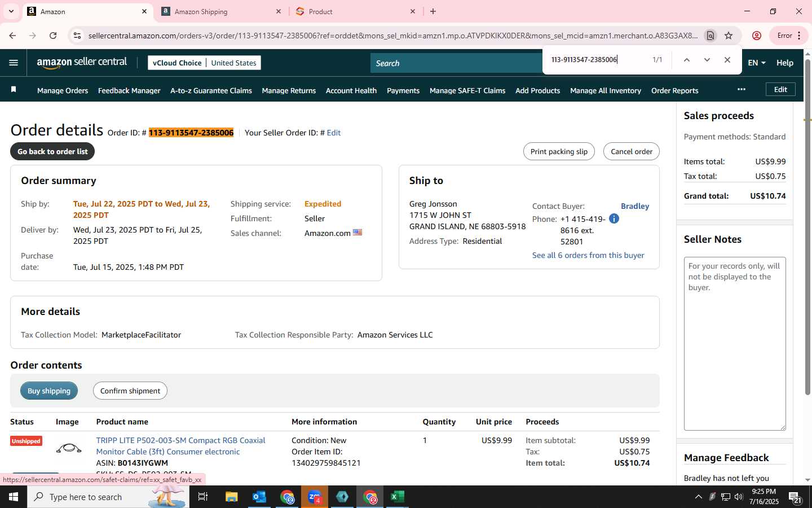Open the three-dots more menu in nav bar
This screenshot has height=508, width=812.
(742, 89)
